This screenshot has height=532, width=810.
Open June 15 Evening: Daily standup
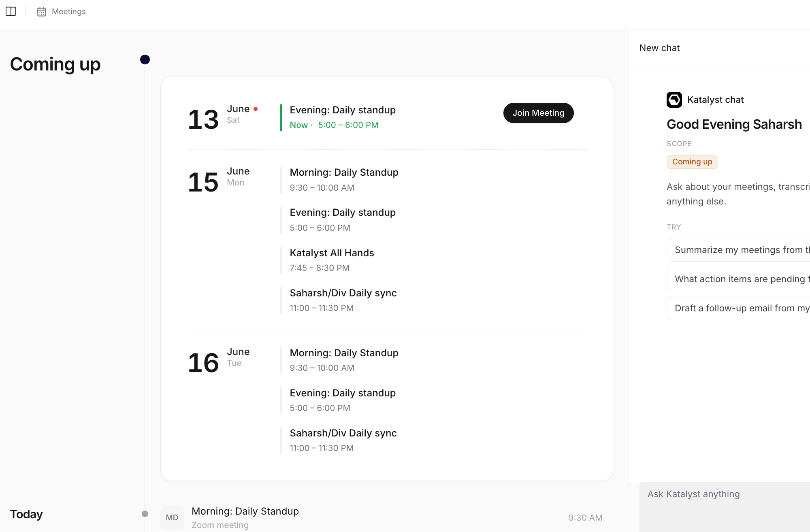[x=343, y=213]
